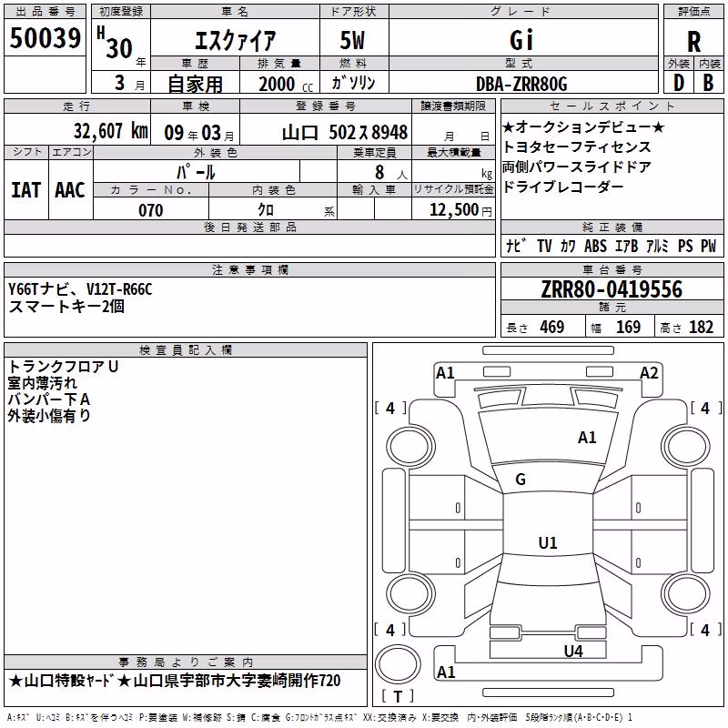Select the PW equipment entry
The width and height of the screenshot is (728, 728).
click(709, 246)
